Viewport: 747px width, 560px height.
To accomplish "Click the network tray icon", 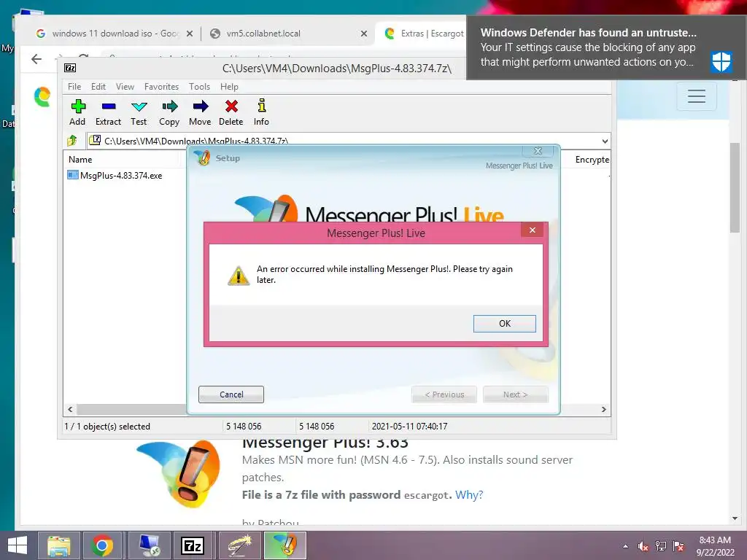I will point(661,546).
